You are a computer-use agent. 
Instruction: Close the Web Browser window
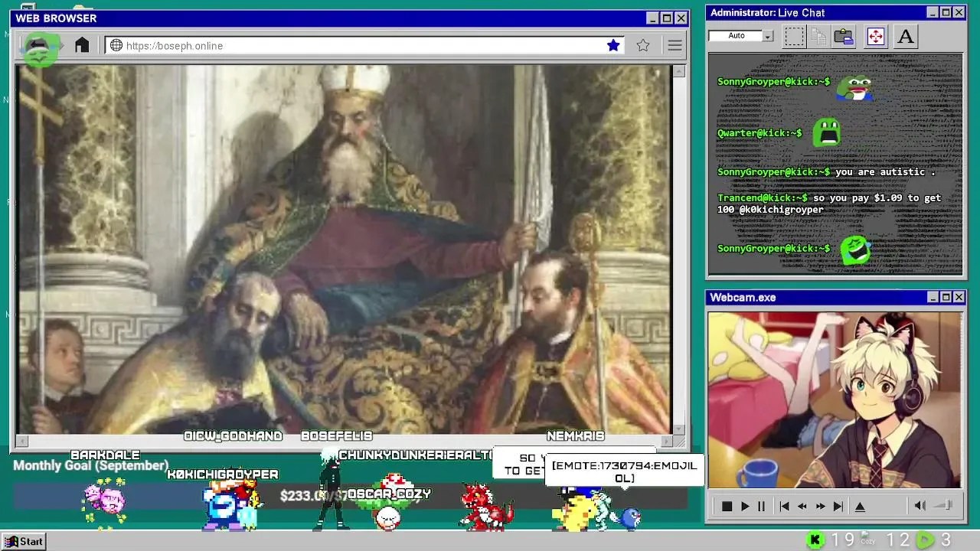pos(681,18)
